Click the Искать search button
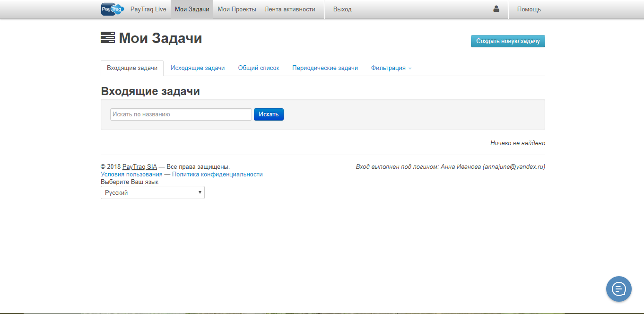This screenshot has height=314, width=644. [269, 114]
